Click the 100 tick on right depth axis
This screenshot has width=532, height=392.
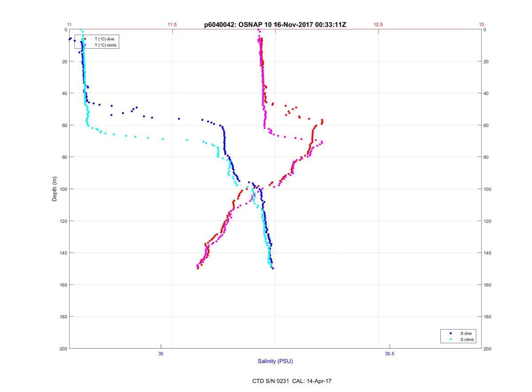488,189
